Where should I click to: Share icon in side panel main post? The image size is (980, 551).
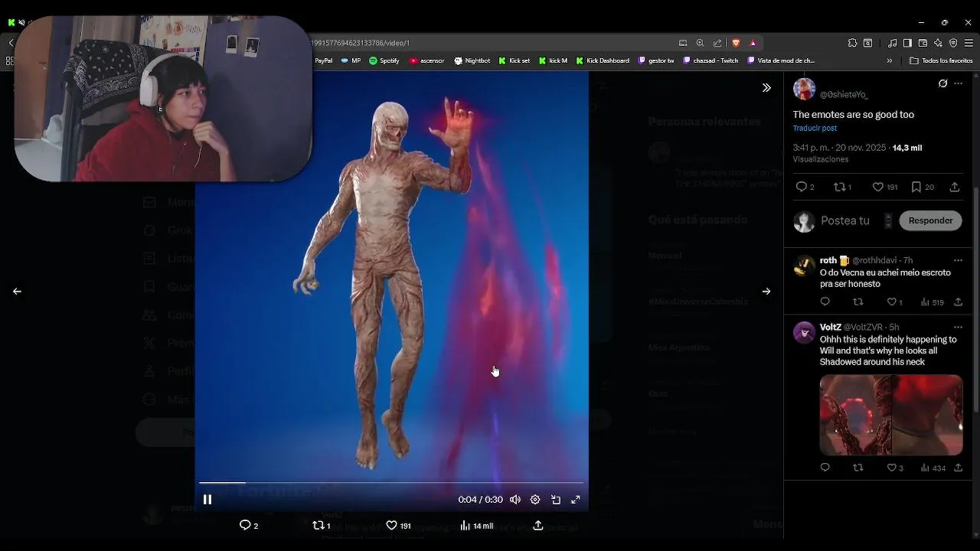tap(954, 187)
